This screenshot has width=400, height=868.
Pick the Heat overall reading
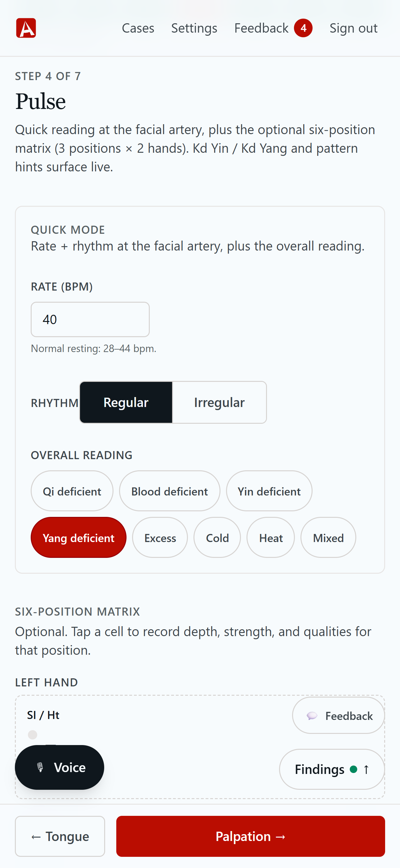coord(271,538)
